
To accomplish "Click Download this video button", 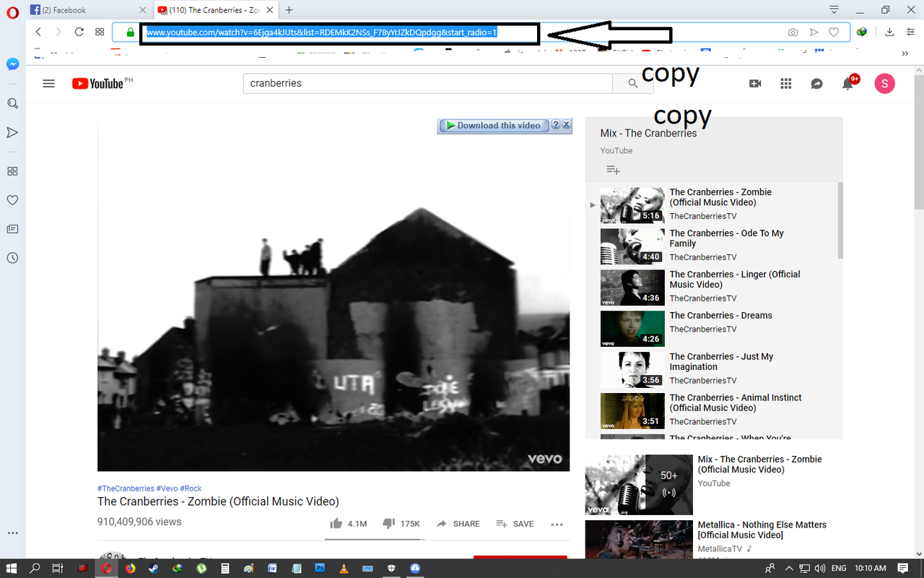I will [494, 125].
